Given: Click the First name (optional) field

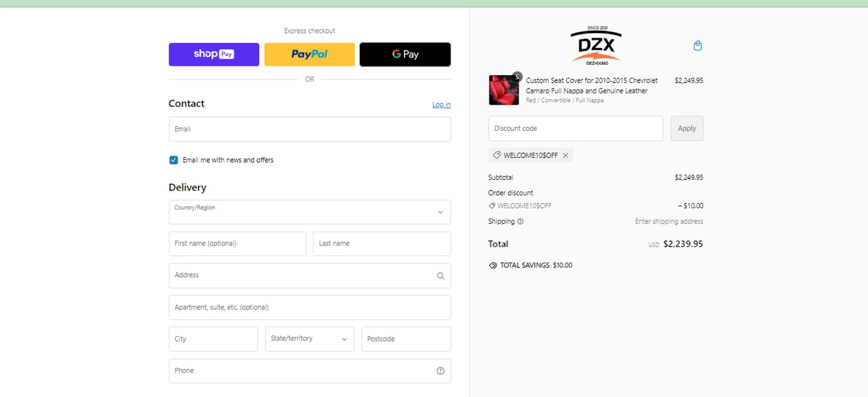Looking at the screenshot, I should [237, 244].
